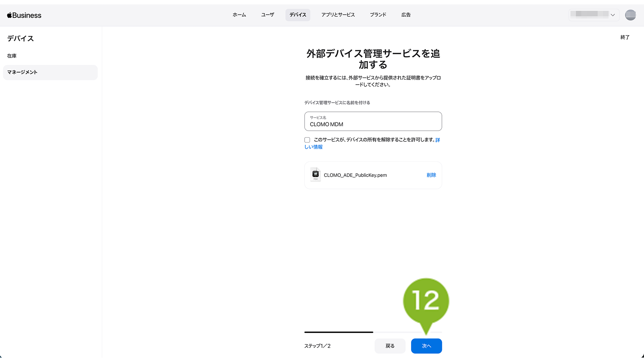
Task: Click 終了 to exit the setup
Action: [625, 37]
